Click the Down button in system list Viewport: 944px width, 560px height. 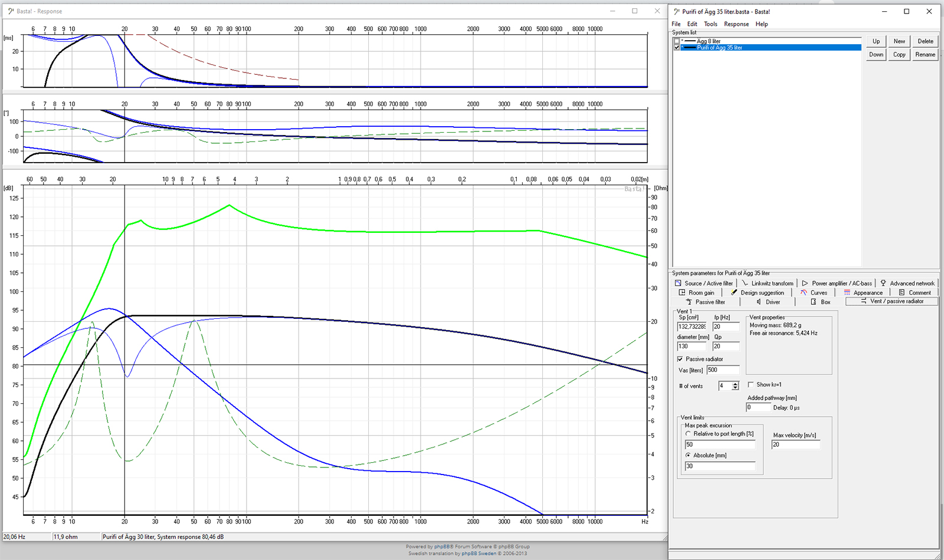point(876,54)
